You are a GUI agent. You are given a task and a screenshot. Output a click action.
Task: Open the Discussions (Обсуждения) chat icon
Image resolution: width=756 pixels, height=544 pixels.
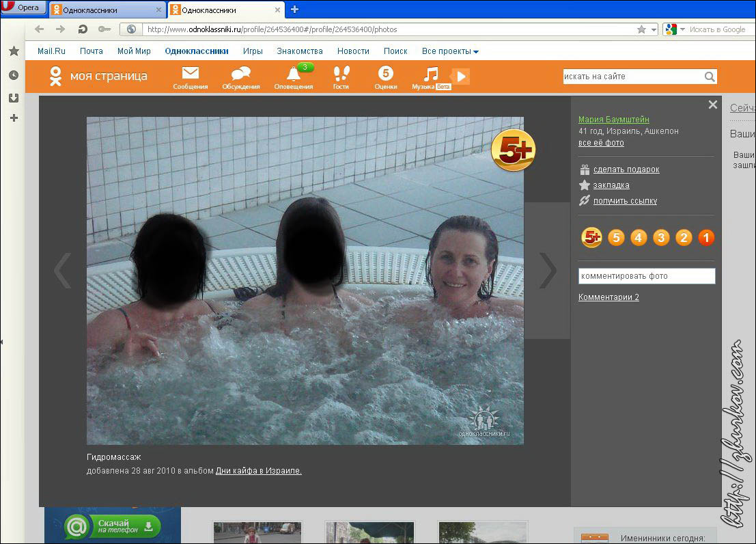240,74
